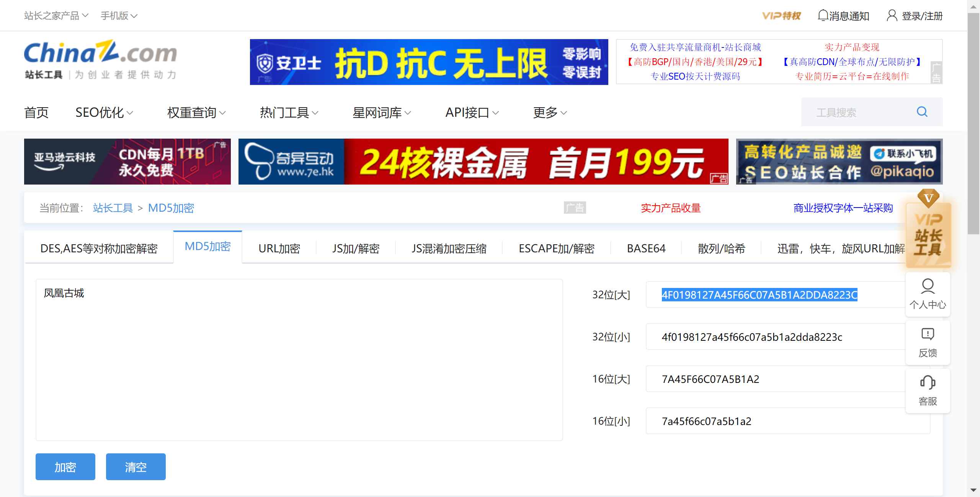Open the message notification bell

(823, 15)
